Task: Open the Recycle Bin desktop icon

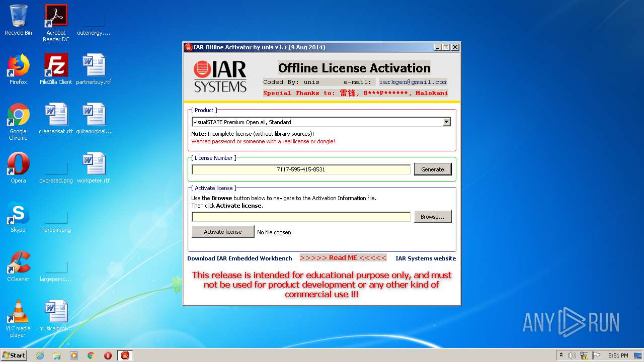Action: click(18, 20)
